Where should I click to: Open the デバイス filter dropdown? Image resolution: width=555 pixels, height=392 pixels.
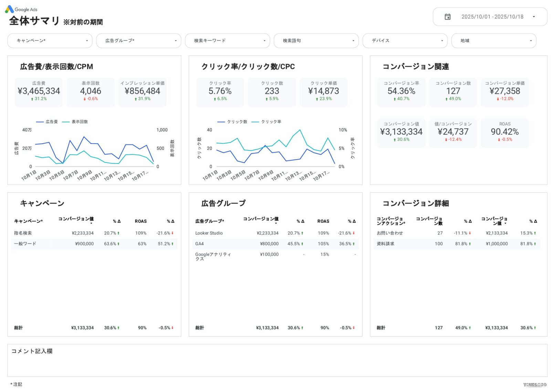[x=405, y=41]
